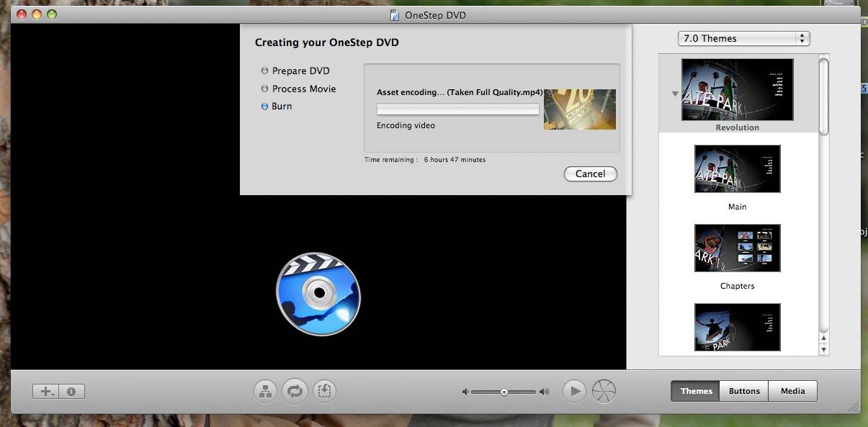Click the movie encoding preview thumbnail
Image resolution: width=868 pixels, height=427 pixels.
click(580, 109)
